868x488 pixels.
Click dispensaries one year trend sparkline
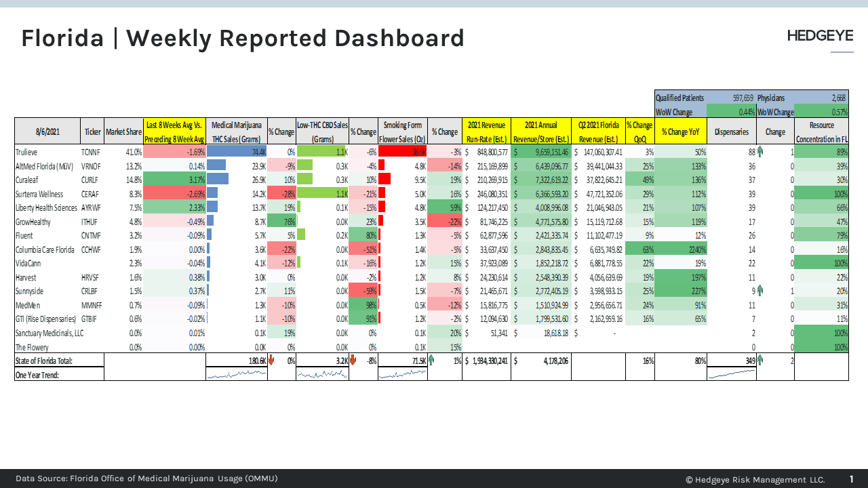[731, 373]
